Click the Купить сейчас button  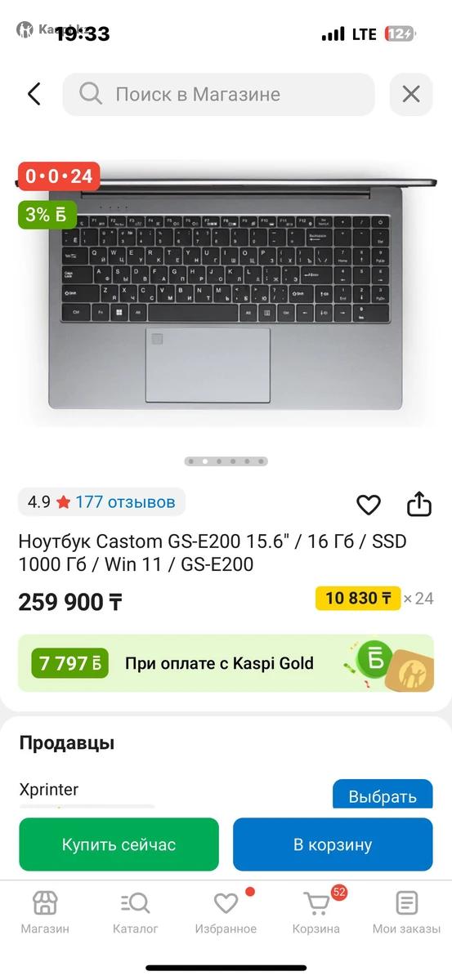click(x=119, y=844)
